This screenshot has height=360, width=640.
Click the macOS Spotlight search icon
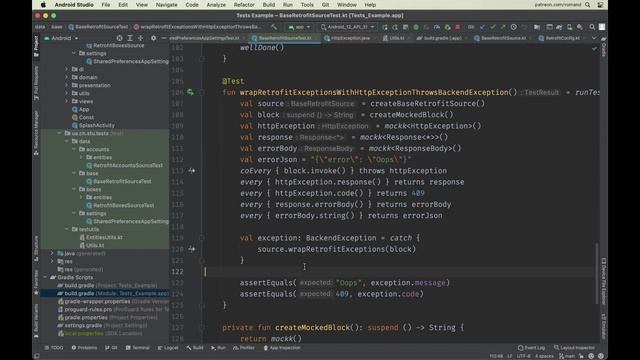coord(587,5)
